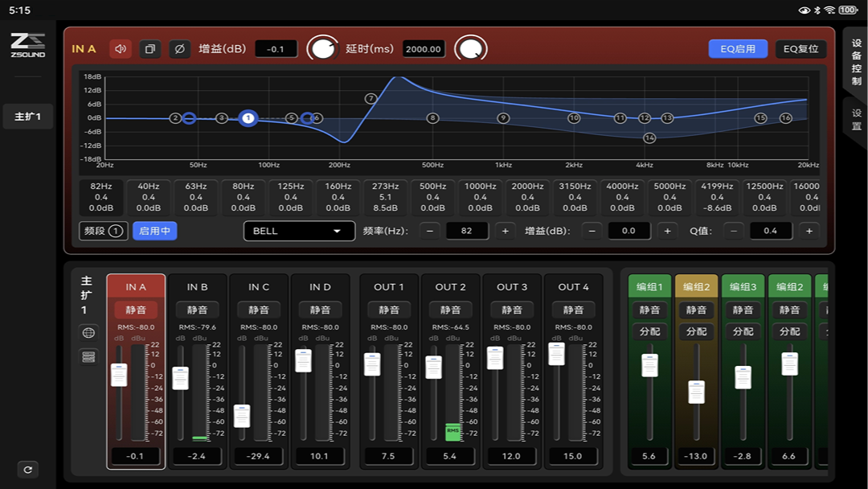
Task: Click the globe network icon
Action: pyautogui.click(x=89, y=333)
